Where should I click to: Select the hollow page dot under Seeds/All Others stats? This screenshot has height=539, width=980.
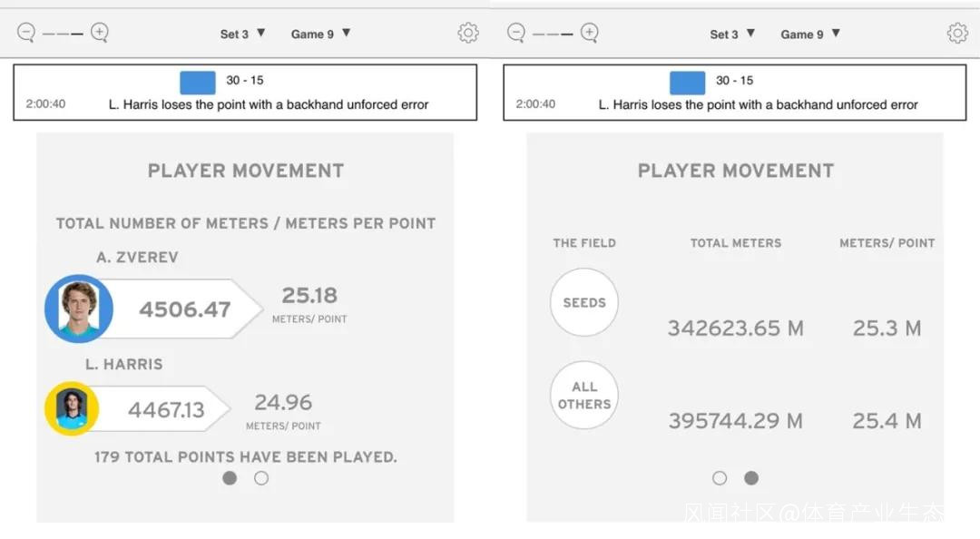[720, 477]
